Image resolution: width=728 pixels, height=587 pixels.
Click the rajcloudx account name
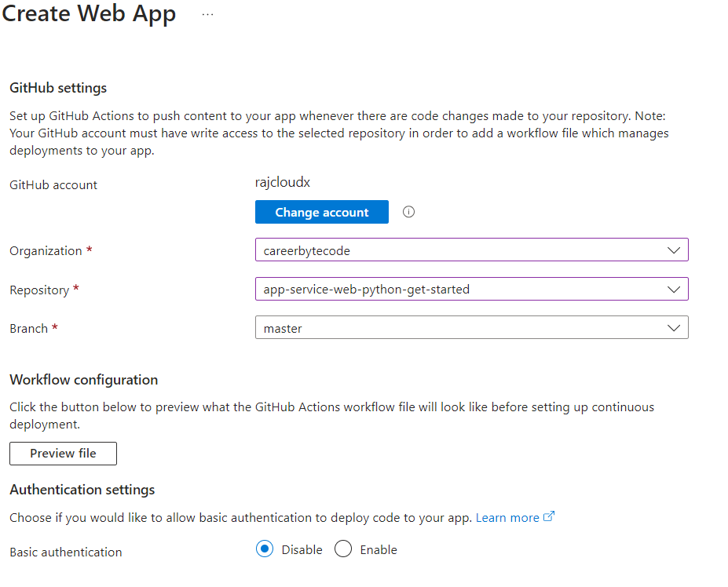click(x=282, y=182)
